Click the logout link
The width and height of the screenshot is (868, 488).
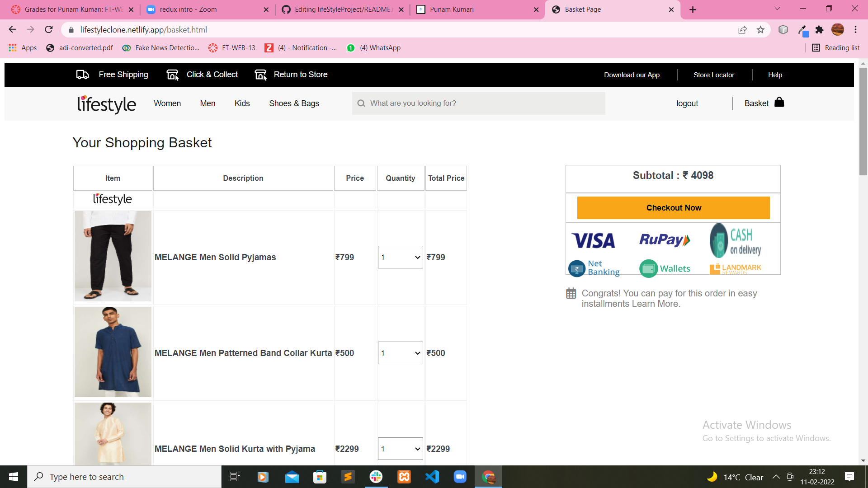pyautogui.click(x=687, y=103)
